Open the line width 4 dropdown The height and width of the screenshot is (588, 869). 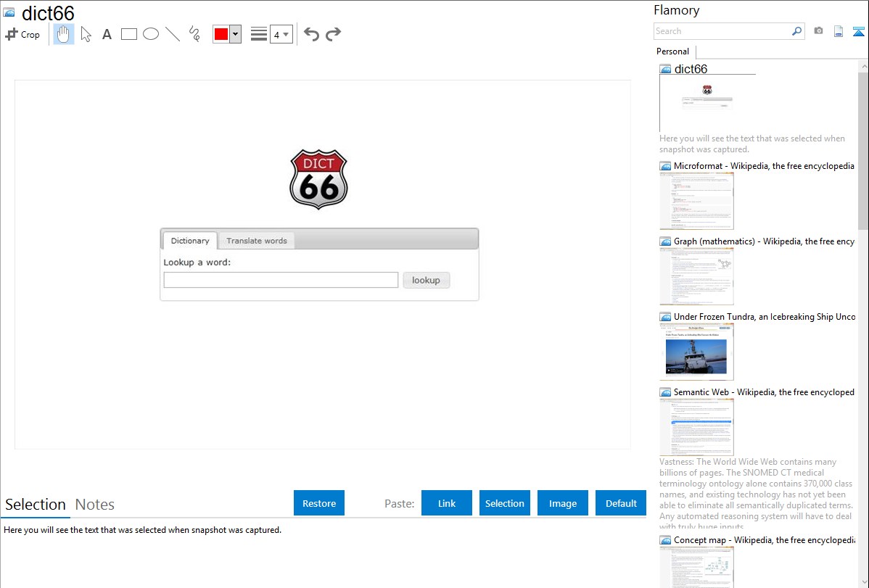[x=281, y=34]
